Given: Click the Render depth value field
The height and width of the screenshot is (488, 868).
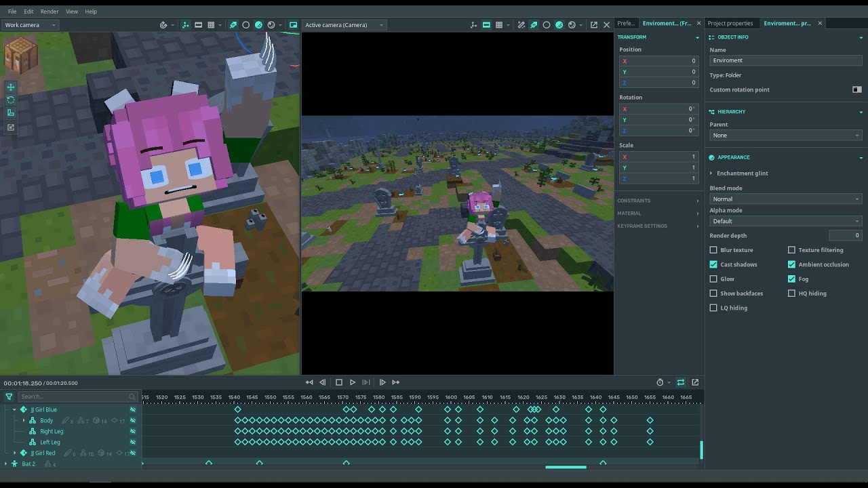Looking at the screenshot, I should 845,236.
